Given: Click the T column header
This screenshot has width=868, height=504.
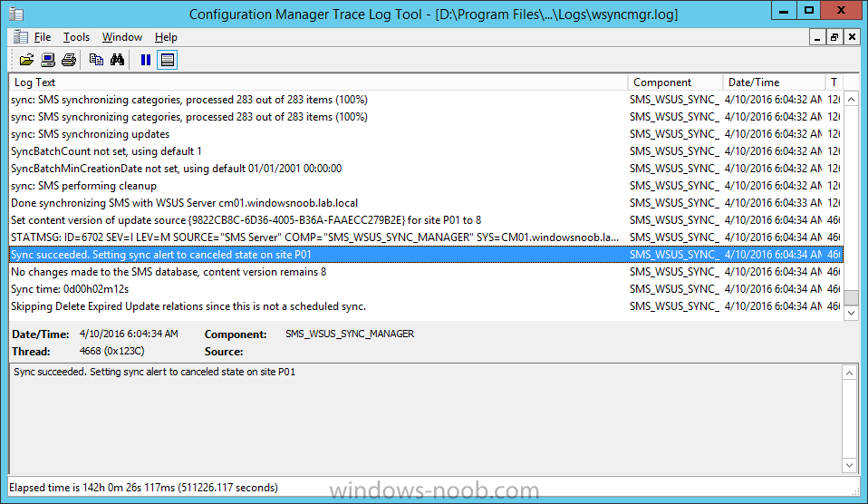Looking at the screenshot, I should click(834, 82).
